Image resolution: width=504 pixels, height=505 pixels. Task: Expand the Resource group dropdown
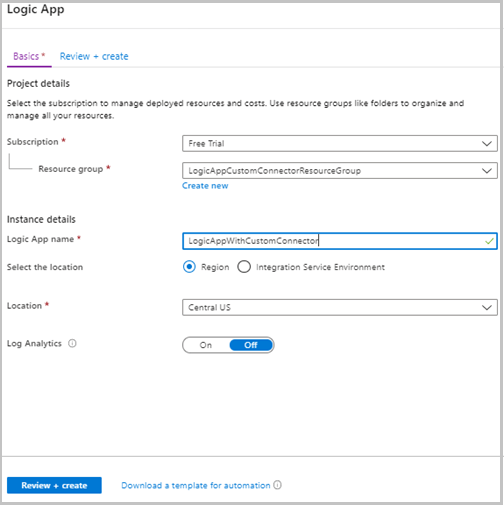tap(340, 171)
